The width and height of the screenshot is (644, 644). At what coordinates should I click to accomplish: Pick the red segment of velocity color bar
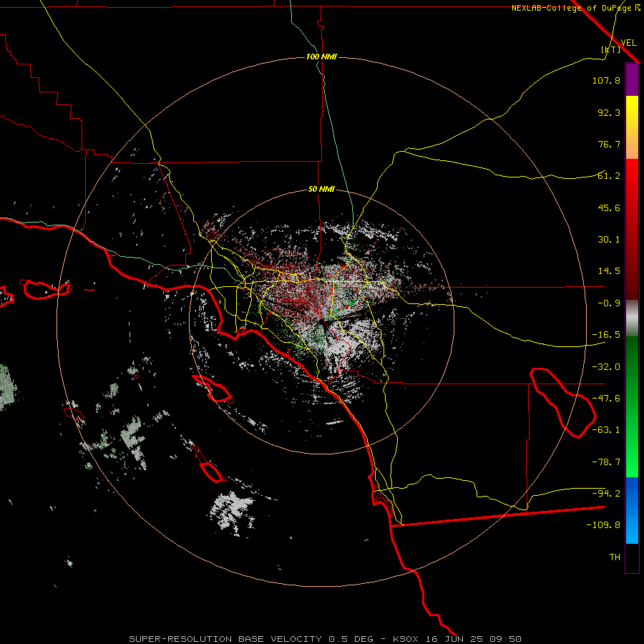coord(632,229)
